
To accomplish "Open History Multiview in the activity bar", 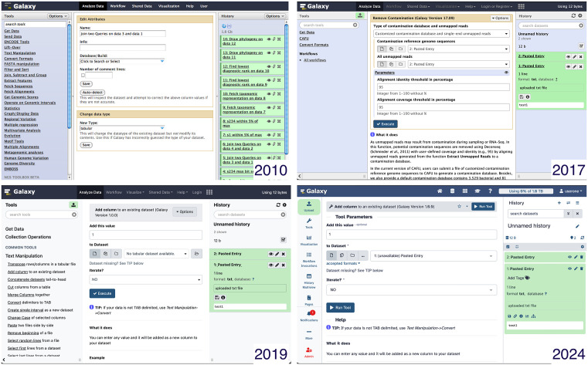I will point(309,281).
